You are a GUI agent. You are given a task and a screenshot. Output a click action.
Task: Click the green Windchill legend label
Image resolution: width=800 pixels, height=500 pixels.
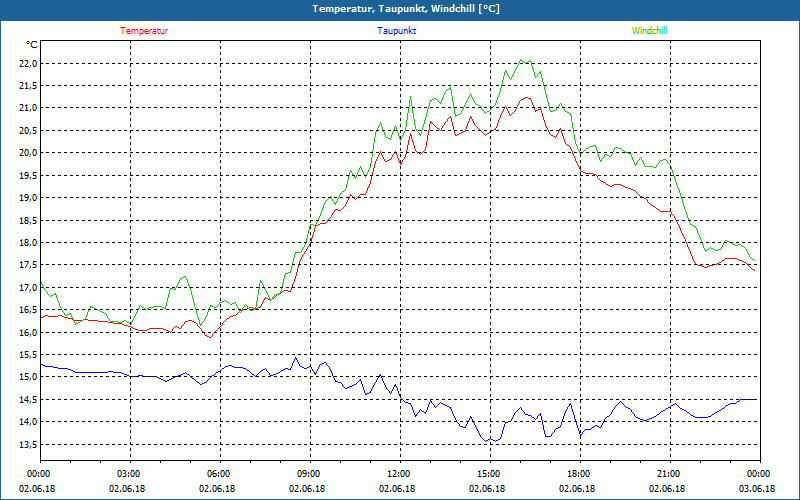[649, 31]
